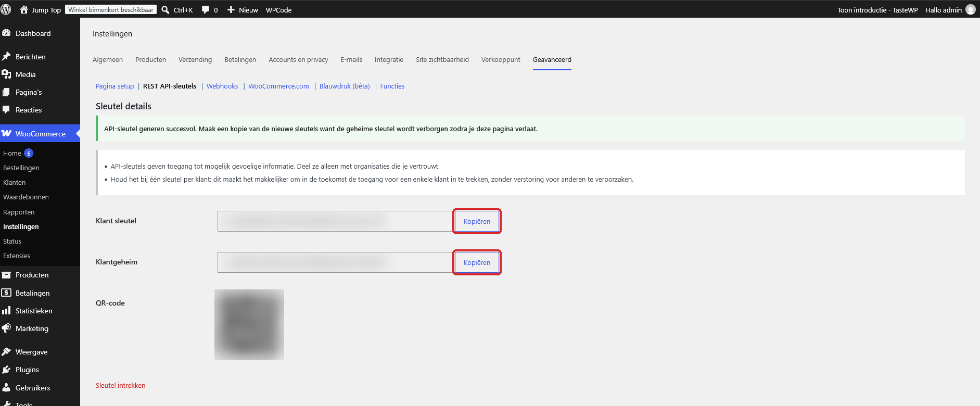Open the Integratie tab
The image size is (980, 406).
pyautogui.click(x=389, y=60)
